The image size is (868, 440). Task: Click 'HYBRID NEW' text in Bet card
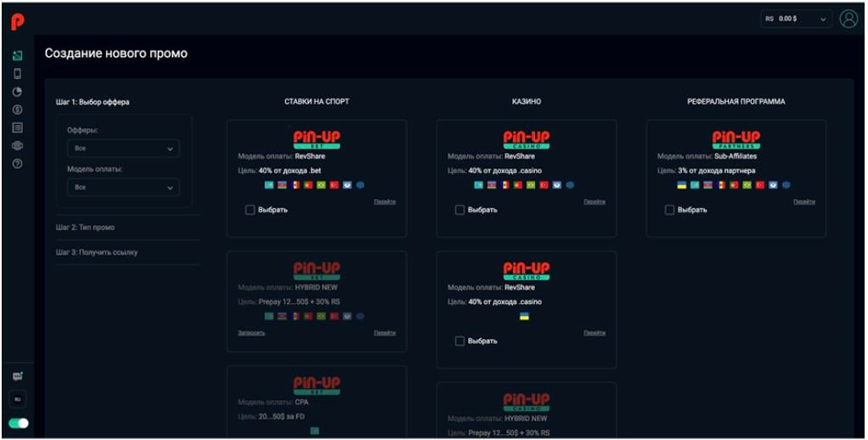(316, 287)
